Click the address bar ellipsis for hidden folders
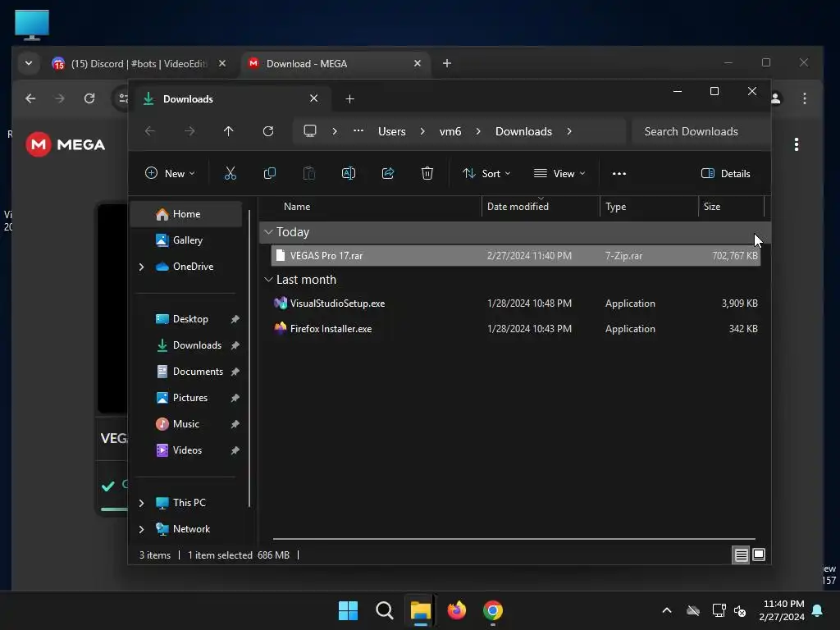840x630 pixels. [358, 130]
